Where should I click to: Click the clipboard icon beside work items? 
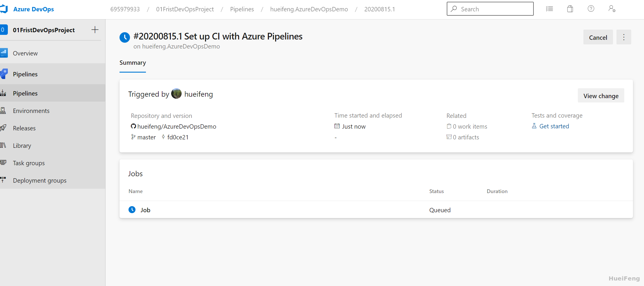pyautogui.click(x=449, y=126)
